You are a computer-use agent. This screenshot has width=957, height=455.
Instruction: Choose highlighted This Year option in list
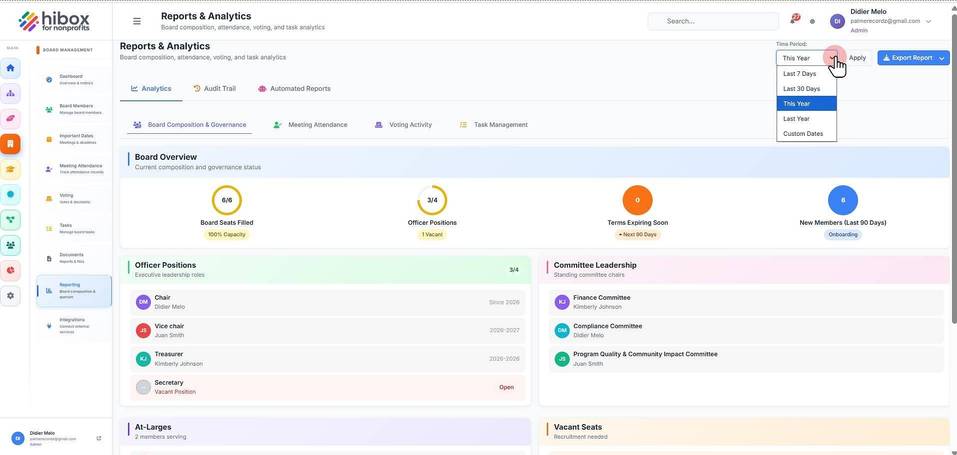point(806,104)
